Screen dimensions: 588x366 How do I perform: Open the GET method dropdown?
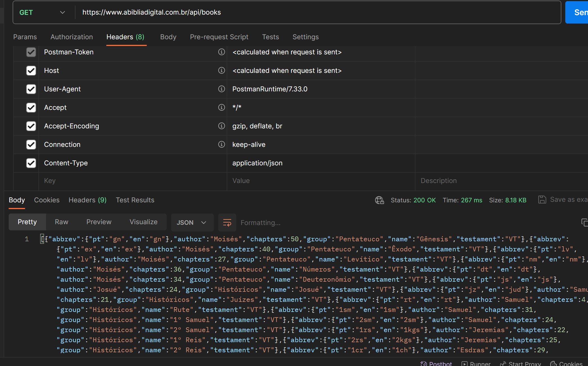click(x=62, y=12)
